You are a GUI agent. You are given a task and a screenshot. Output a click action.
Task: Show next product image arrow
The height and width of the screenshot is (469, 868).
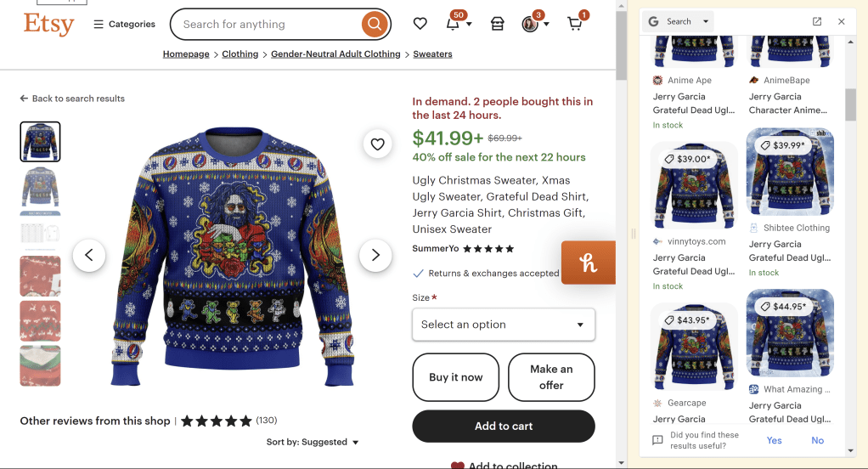pos(375,255)
